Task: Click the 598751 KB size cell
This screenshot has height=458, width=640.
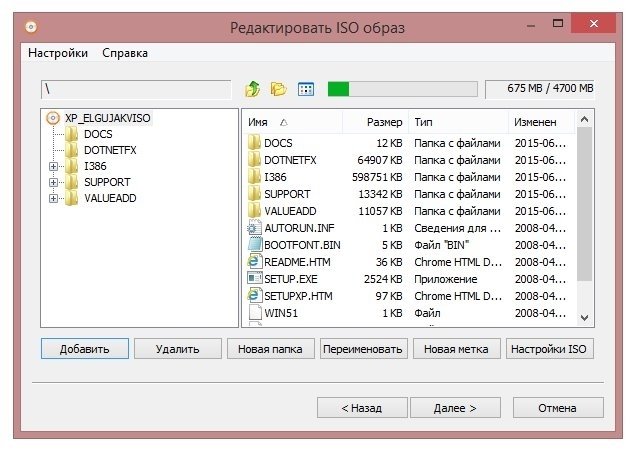Action: [x=377, y=177]
